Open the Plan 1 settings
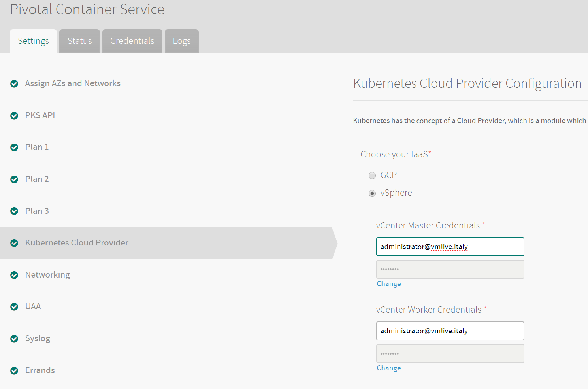Screen dimensions: 588x389 (37, 147)
